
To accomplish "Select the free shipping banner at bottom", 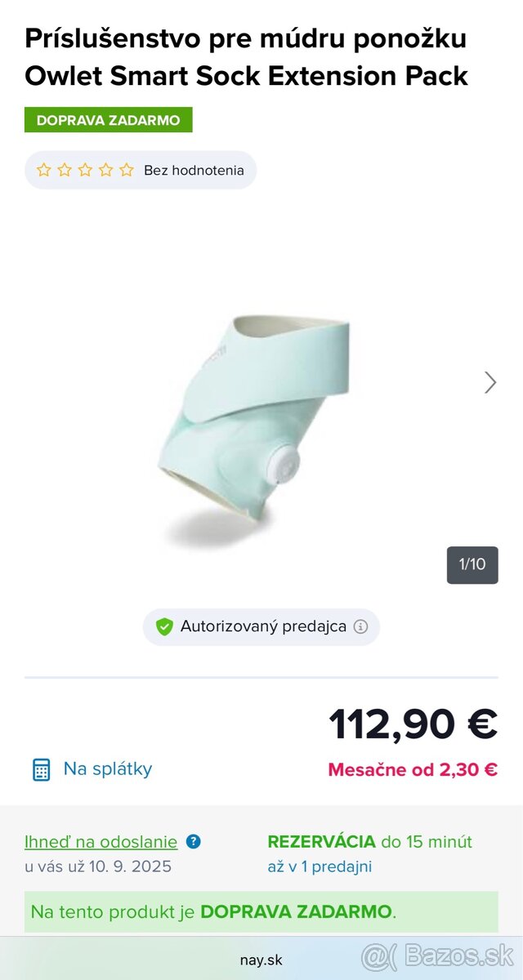I will coord(261,912).
